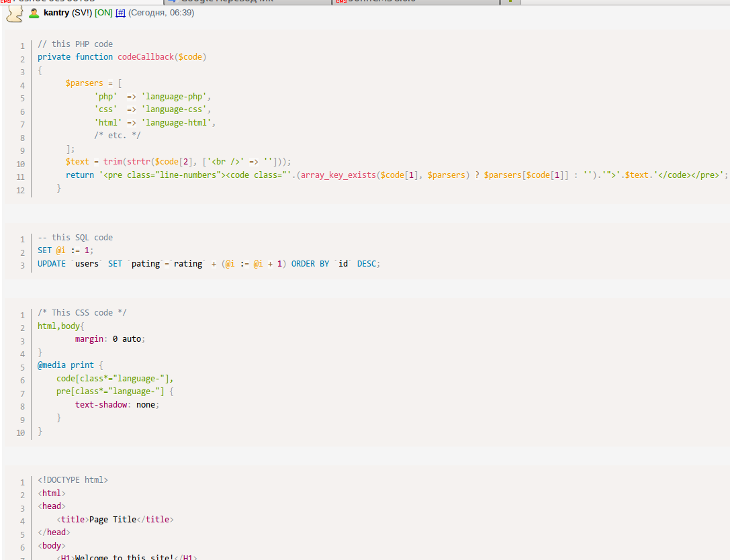Open the kantry user profile link
Screen dimensions: 730x560
(x=56, y=13)
